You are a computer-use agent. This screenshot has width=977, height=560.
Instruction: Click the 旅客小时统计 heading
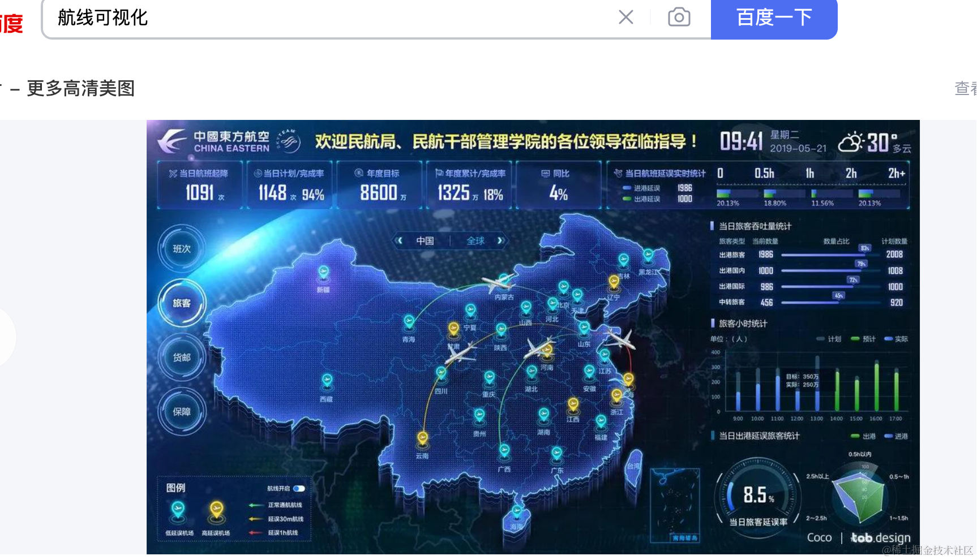(x=743, y=324)
